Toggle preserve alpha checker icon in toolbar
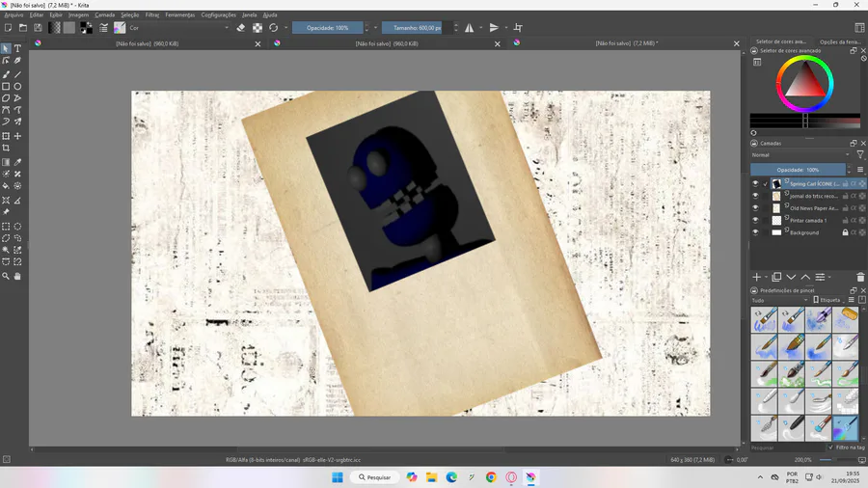This screenshot has width=868, height=488. (258, 28)
